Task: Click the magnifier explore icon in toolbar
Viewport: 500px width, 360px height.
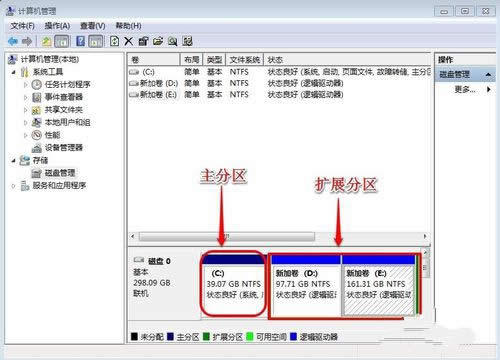Action: tap(172, 41)
